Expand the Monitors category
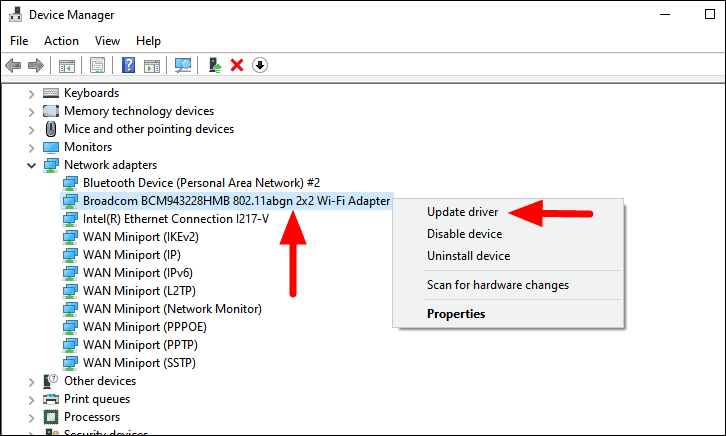Screen dimensions: 726x436 coord(31,148)
